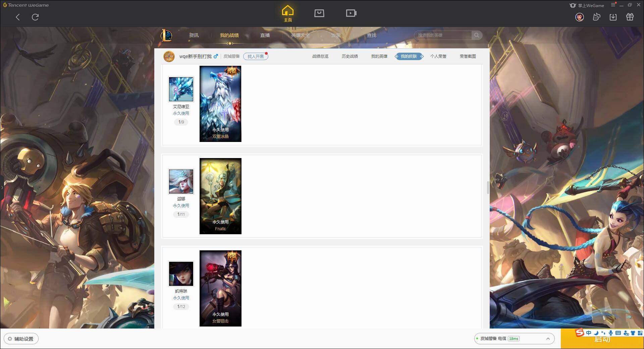Toggle Sogou Chinese 中 input mode
This screenshot has width=644, height=349.
tap(589, 333)
